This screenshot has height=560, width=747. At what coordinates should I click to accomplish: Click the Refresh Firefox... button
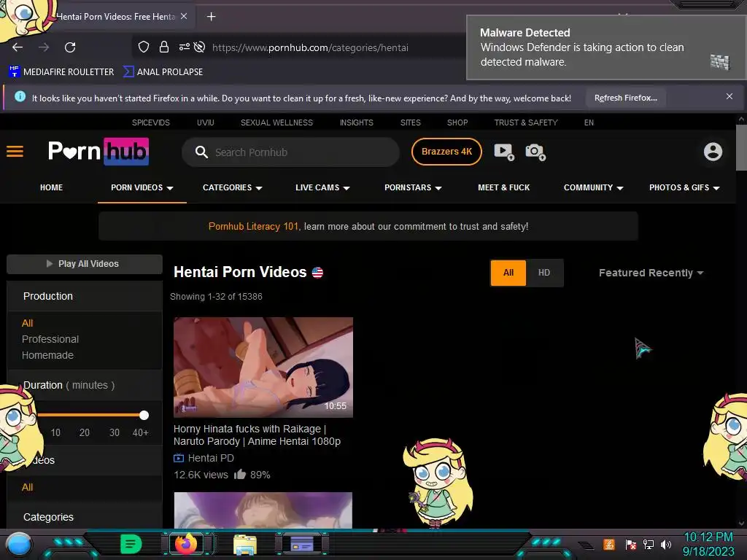(x=625, y=98)
